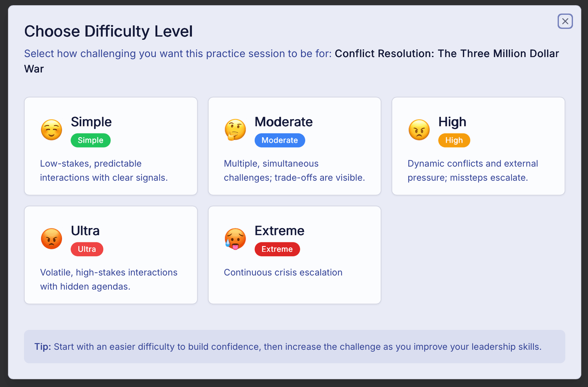This screenshot has height=387, width=588.
Task: Click the Choose Difficulty Level heading
Action: (x=108, y=31)
